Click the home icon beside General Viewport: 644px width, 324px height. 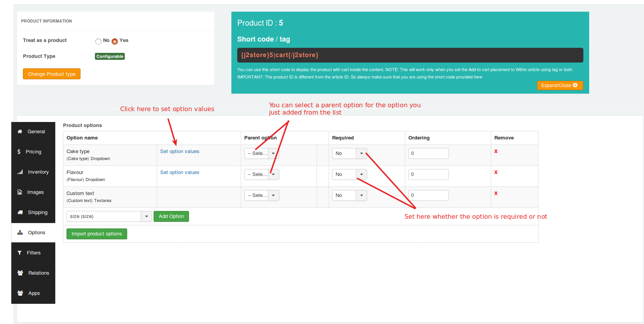20,132
